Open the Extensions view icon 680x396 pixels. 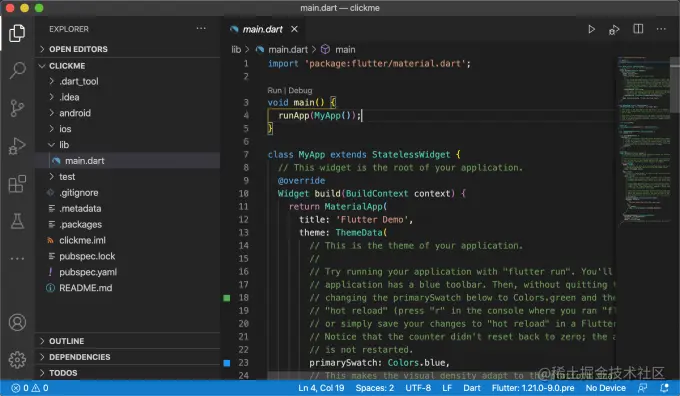(x=17, y=184)
